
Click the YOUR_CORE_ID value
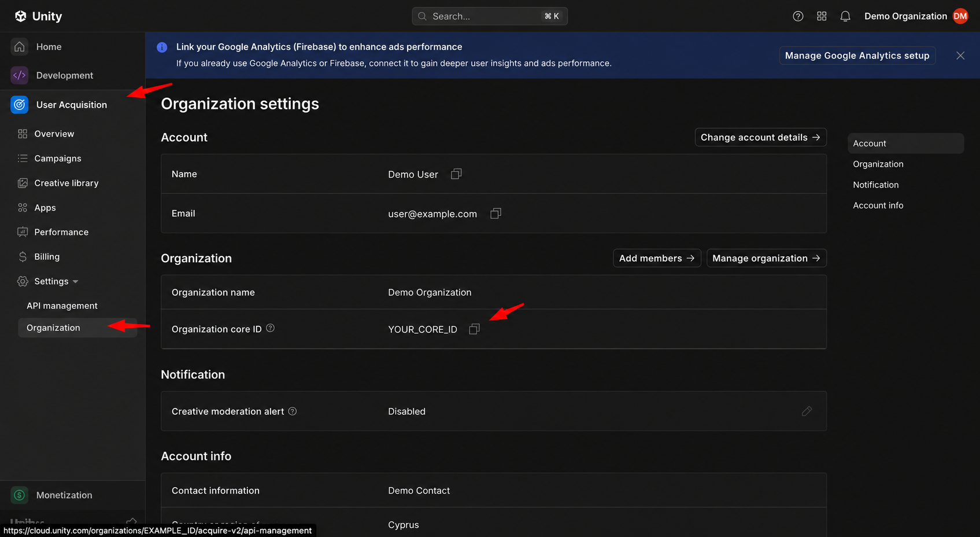click(x=423, y=329)
